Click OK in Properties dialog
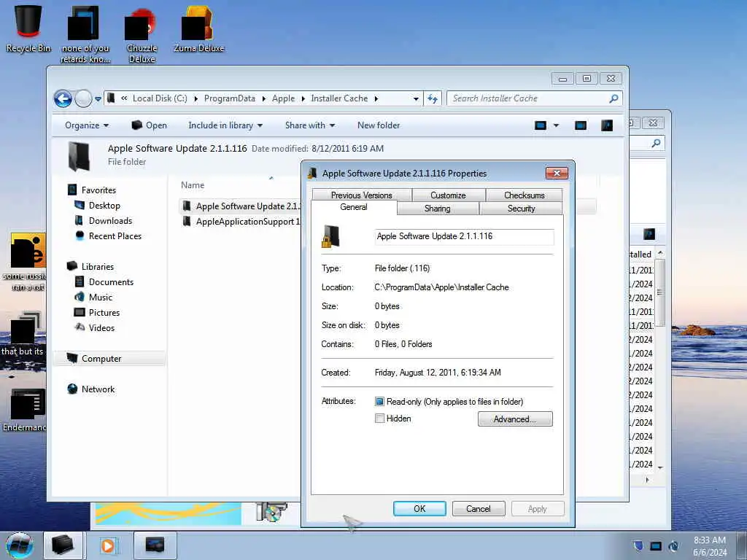Viewport: 747px width, 560px height. point(419,508)
